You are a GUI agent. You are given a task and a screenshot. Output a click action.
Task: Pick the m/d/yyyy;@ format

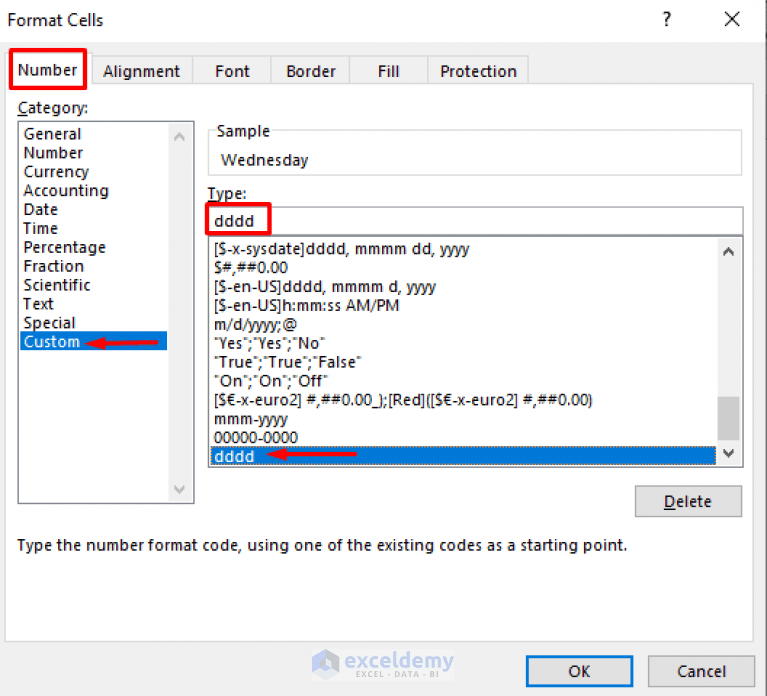464,324
